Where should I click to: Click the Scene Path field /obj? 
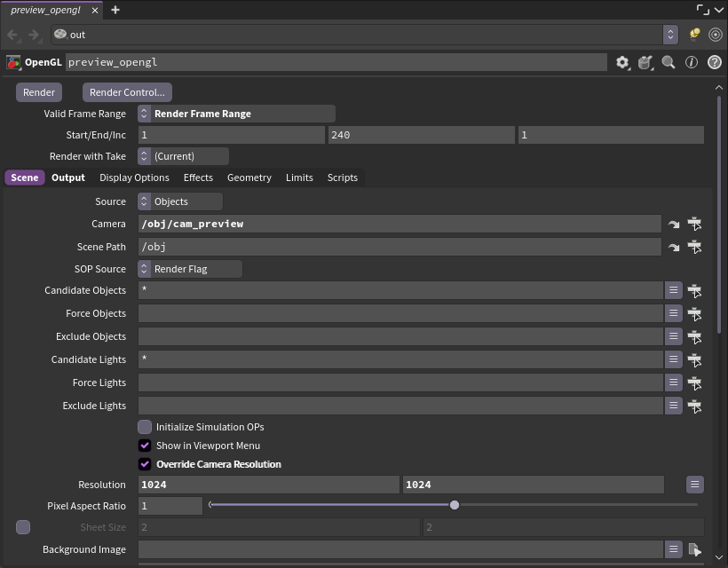[400, 247]
